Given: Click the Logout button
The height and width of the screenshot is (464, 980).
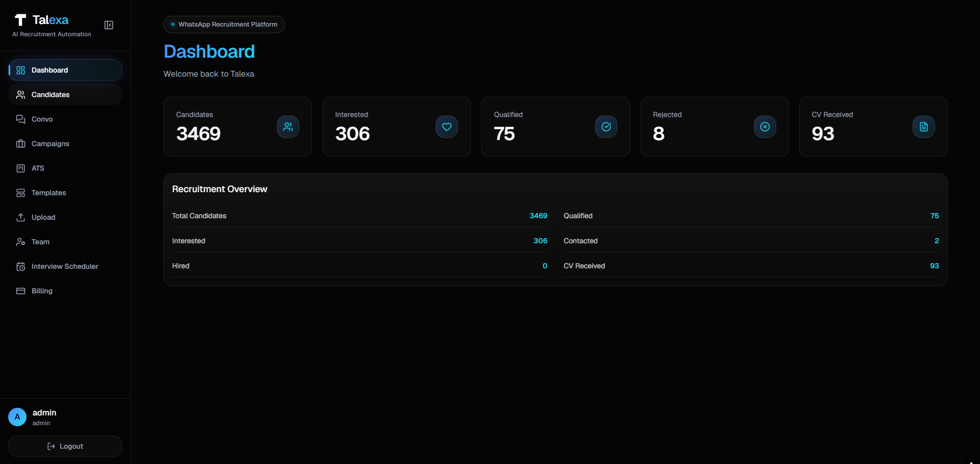Looking at the screenshot, I should click(x=65, y=446).
